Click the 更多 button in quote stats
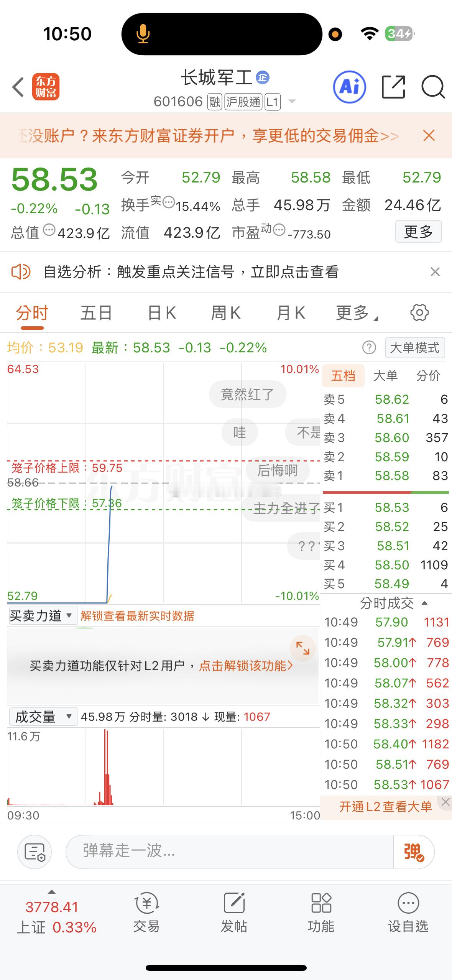The width and height of the screenshot is (452, 980). pyautogui.click(x=418, y=231)
